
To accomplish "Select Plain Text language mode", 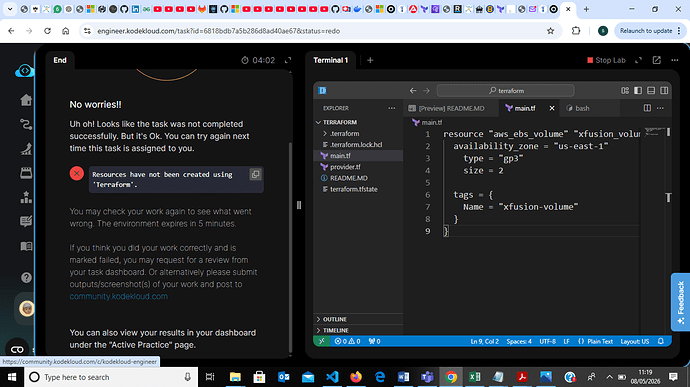I will 595,341.
